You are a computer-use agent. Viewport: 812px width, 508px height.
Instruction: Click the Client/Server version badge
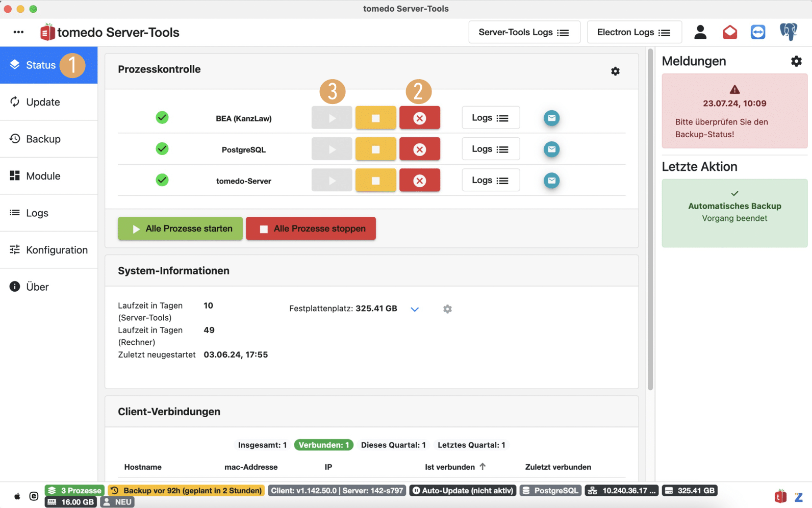click(337, 491)
